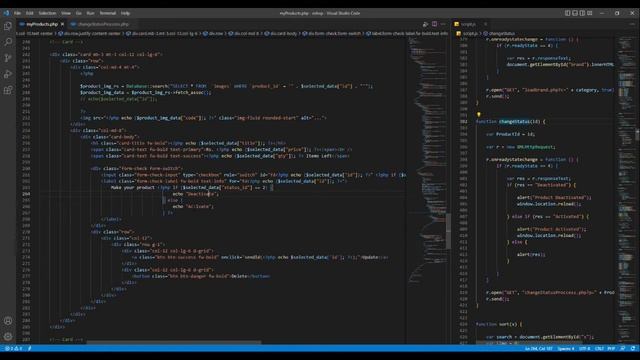Click left editor horizontal scrollbar
This screenshot has width=640, height=360.
click(x=174, y=342)
